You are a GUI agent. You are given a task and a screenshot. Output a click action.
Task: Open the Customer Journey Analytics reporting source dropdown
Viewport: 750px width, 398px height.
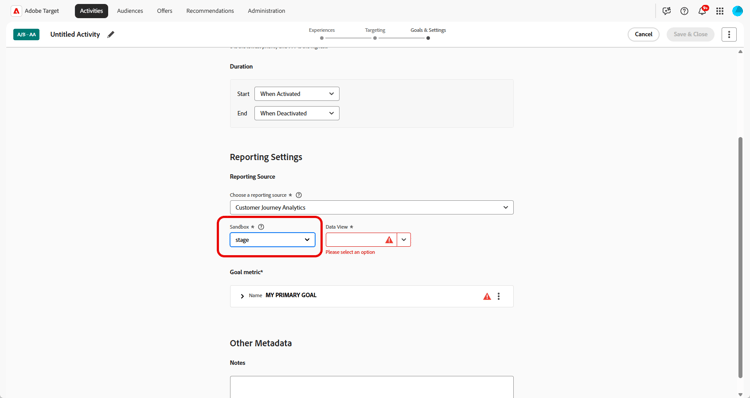click(372, 208)
